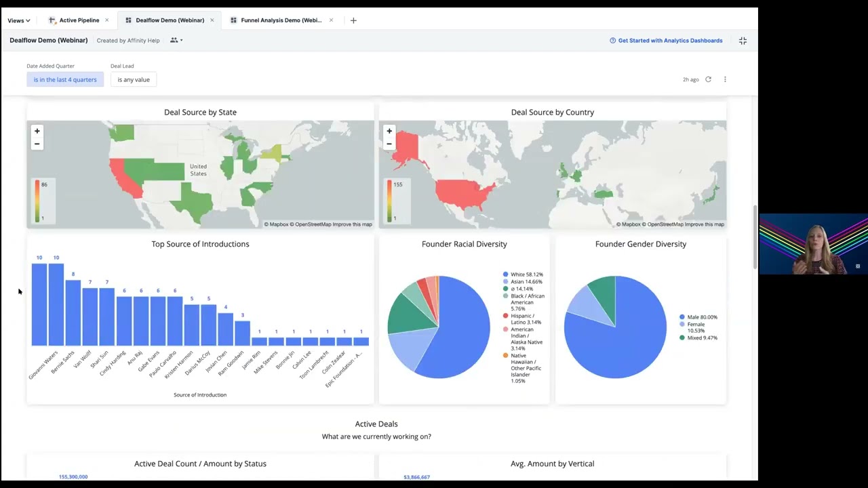868x488 pixels.
Task: Toggle the Male 80.00% legend item
Action: (698, 317)
